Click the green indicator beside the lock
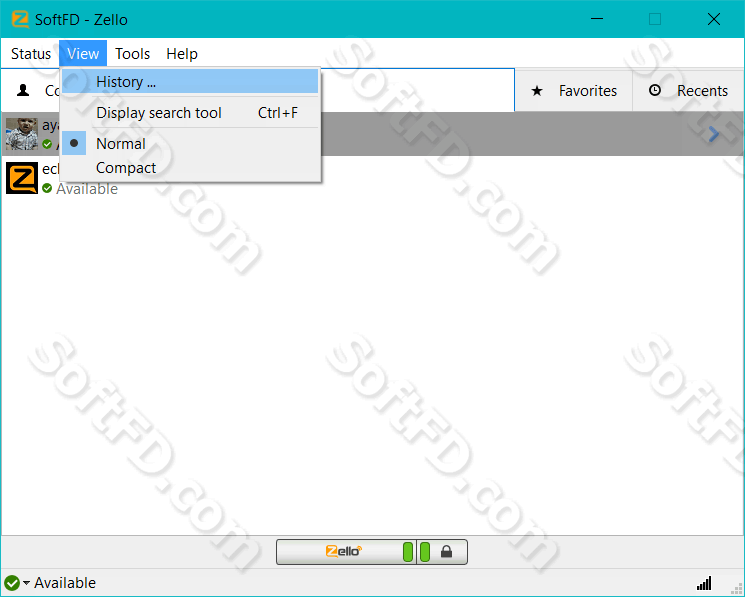The width and height of the screenshot is (745, 597). point(425,552)
